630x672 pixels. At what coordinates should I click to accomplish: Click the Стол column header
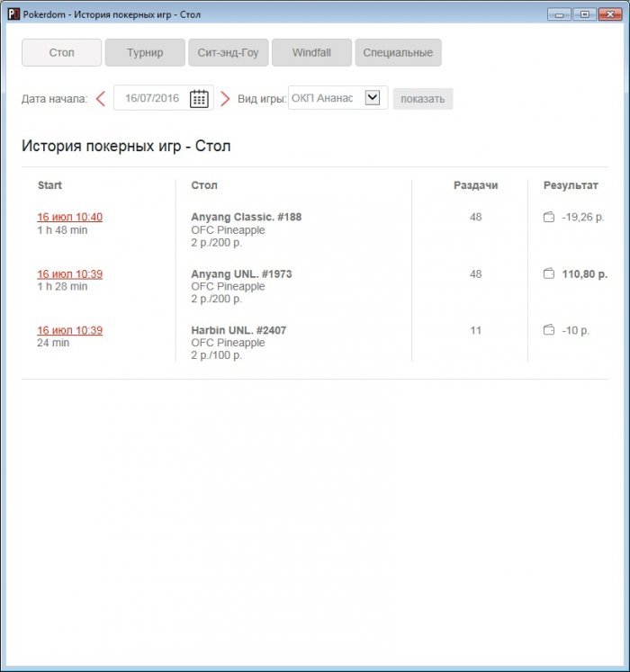point(204,185)
